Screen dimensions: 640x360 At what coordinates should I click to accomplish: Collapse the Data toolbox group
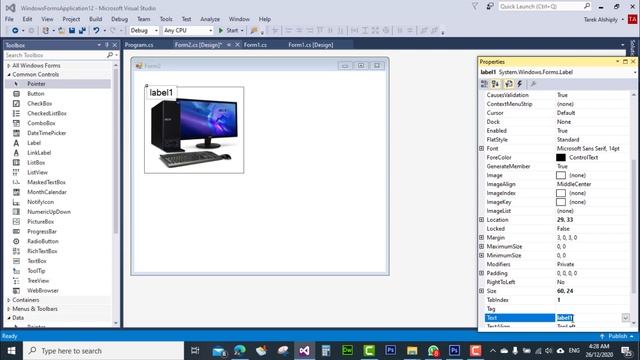pyautogui.click(x=9, y=318)
